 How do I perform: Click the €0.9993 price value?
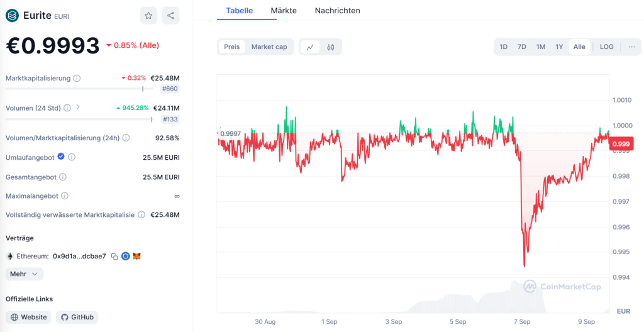pos(53,45)
